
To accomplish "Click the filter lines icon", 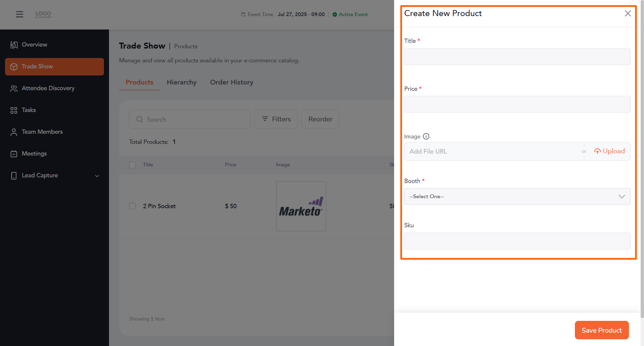I will tap(265, 119).
